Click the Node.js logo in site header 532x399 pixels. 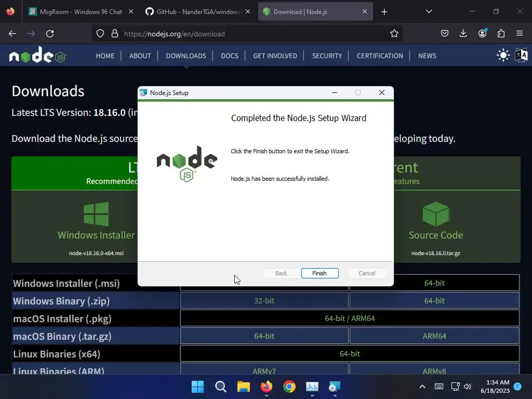click(37, 55)
